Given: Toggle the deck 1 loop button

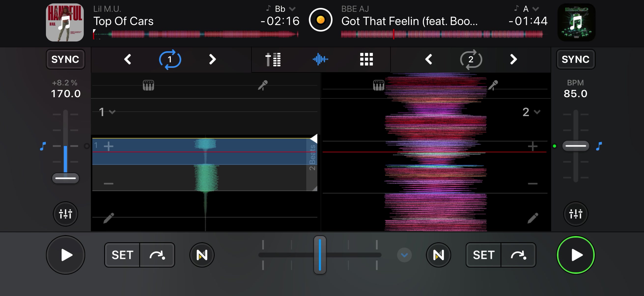Looking at the screenshot, I should (x=170, y=59).
